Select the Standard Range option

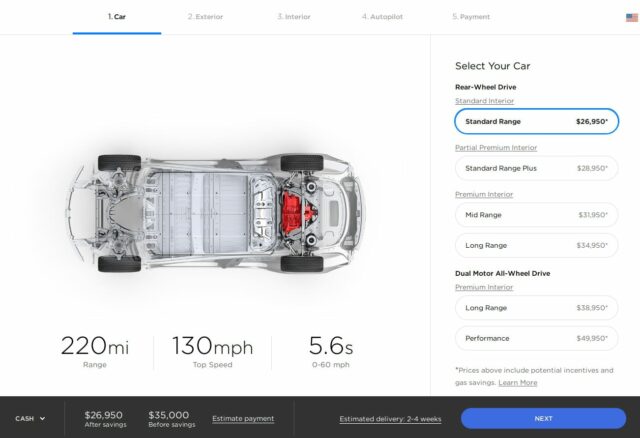point(536,121)
